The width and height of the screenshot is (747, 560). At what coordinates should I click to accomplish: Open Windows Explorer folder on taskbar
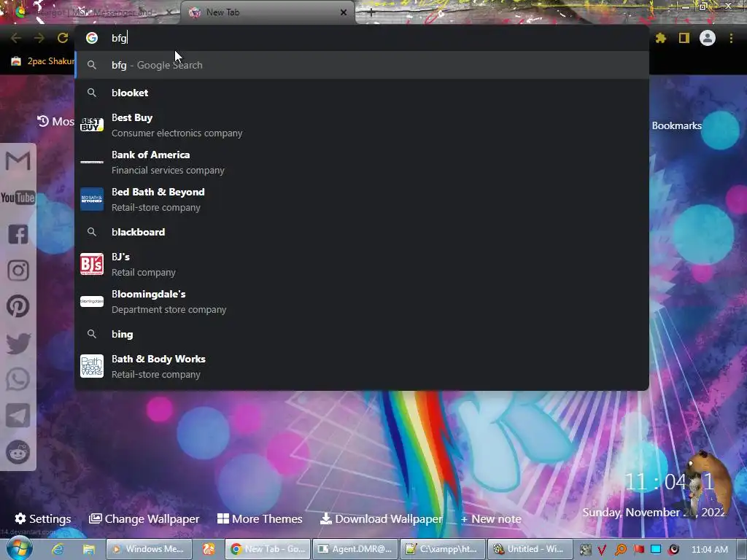point(88,549)
